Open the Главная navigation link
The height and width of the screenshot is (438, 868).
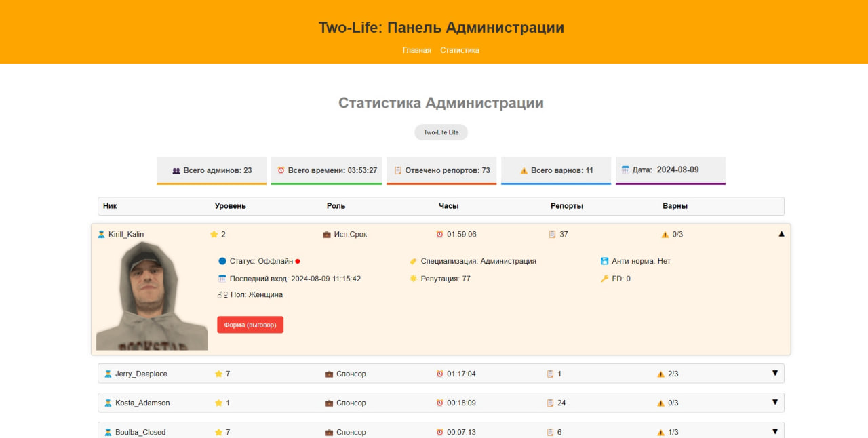tap(416, 49)
